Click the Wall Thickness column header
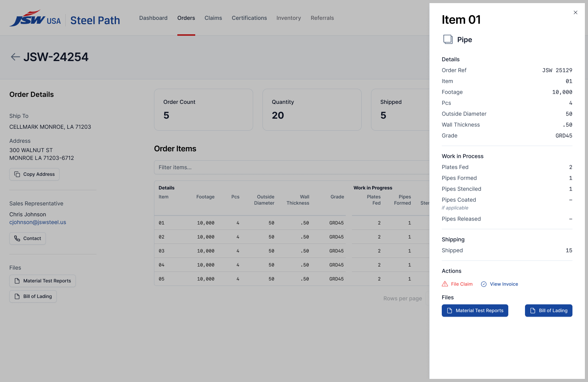This screenshot has width=588, height=382. tap(298, 200)
